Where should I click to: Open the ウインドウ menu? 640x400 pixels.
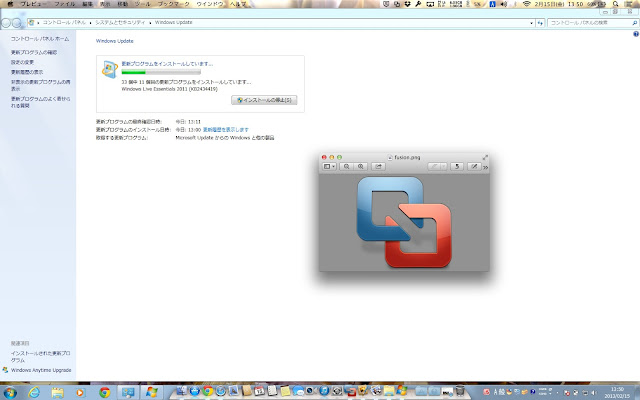(x=210, y=4)
